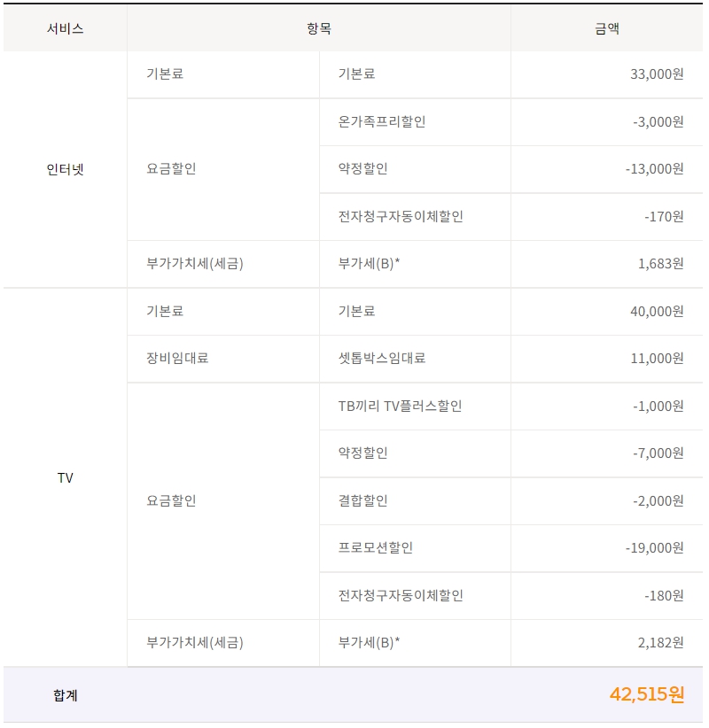The image size is (709, 728).
Task: Click the 프로모션할인 item
Action: coord(376,548)
